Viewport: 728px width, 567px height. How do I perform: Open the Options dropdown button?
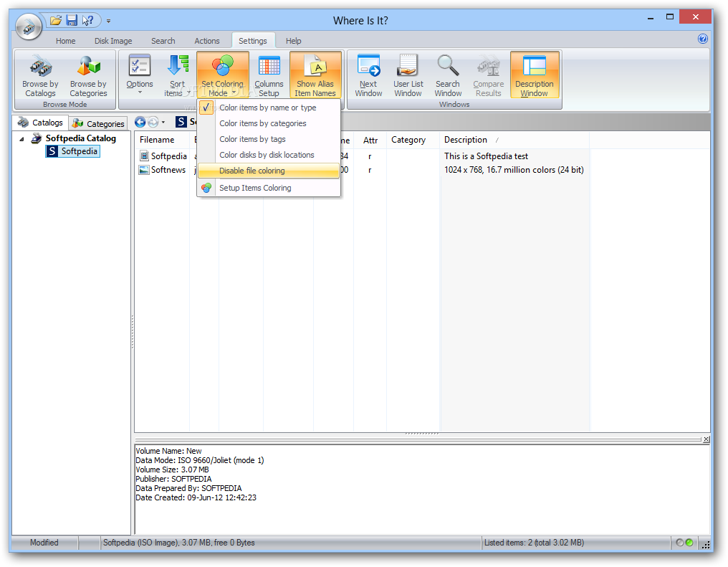[139, 76]
